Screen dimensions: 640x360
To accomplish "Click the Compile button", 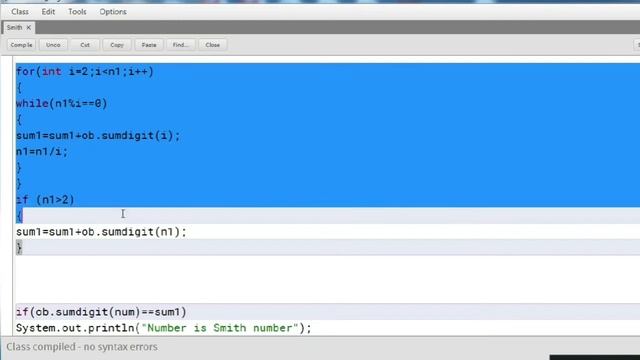I will [x=21, y=45].
